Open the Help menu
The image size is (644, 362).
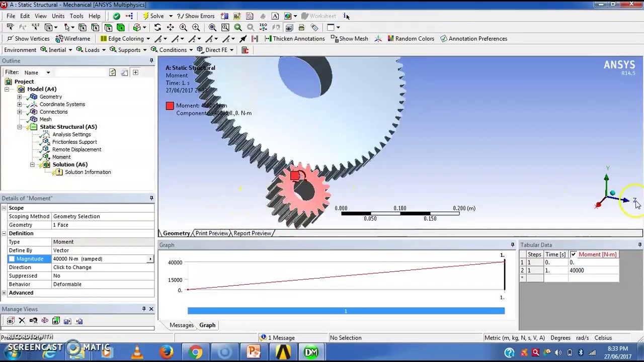(x=95, y=16)
